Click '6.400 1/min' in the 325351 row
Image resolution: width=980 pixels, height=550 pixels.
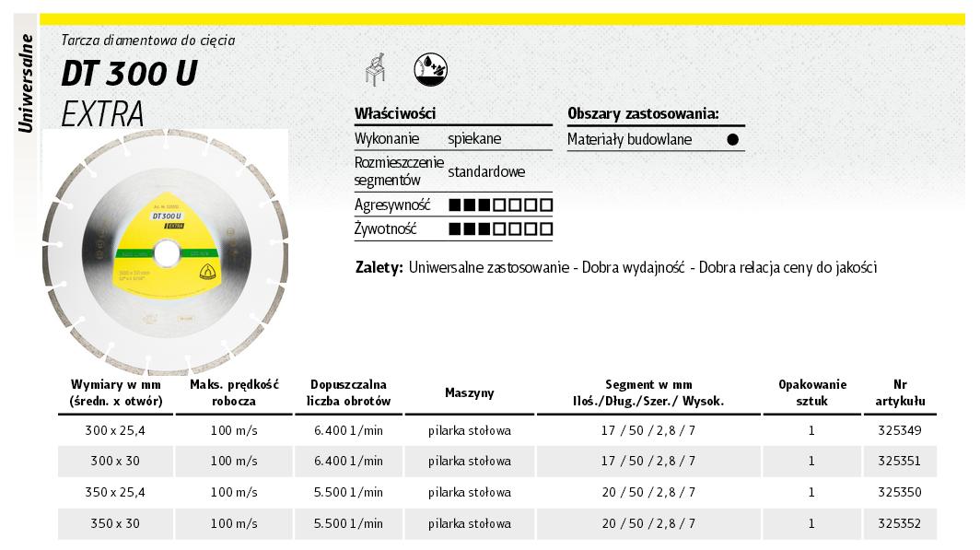(349, 462)
